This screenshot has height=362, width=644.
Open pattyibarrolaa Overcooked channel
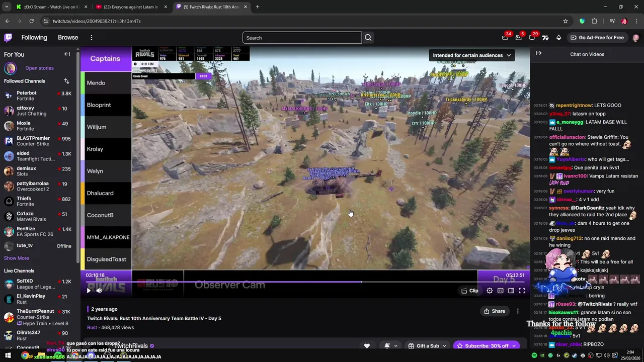click(x=40, y=187)
